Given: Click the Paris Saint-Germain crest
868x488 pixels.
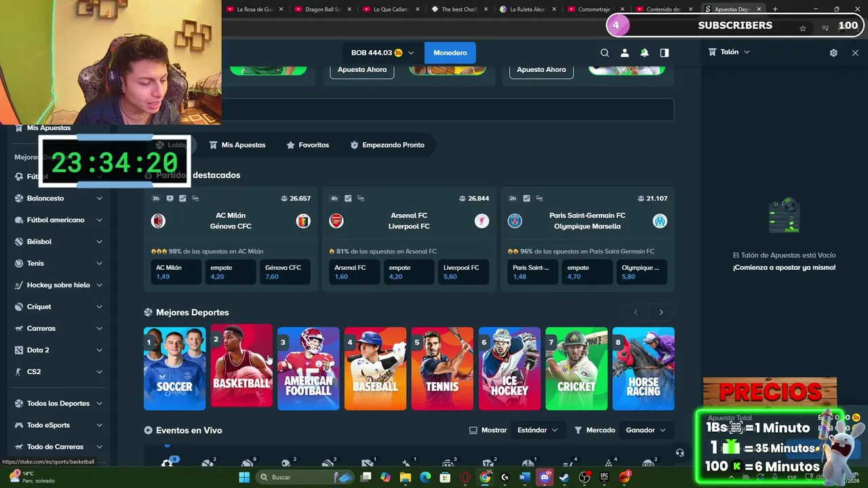Looking at the screenshot, I should coord(515,221).
